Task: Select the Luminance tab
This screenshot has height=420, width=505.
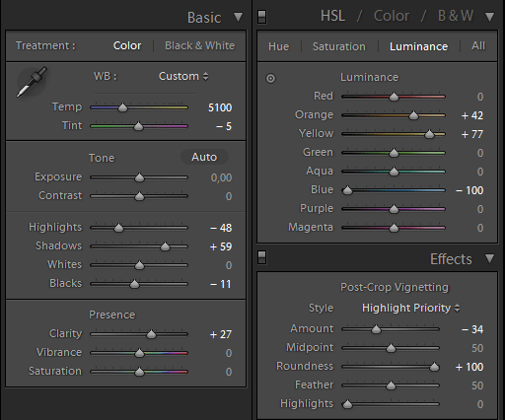Action: [418, 46]
